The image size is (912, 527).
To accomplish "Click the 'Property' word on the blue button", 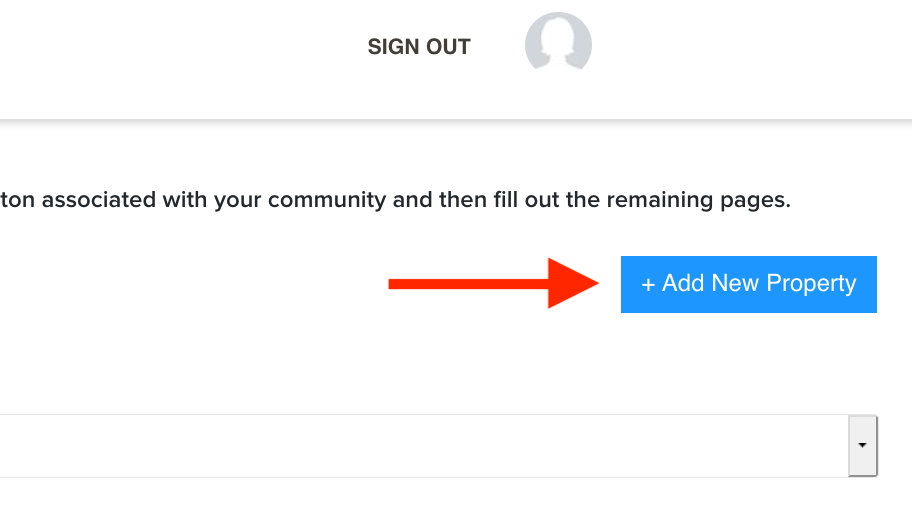I will [x=811, y=284].
